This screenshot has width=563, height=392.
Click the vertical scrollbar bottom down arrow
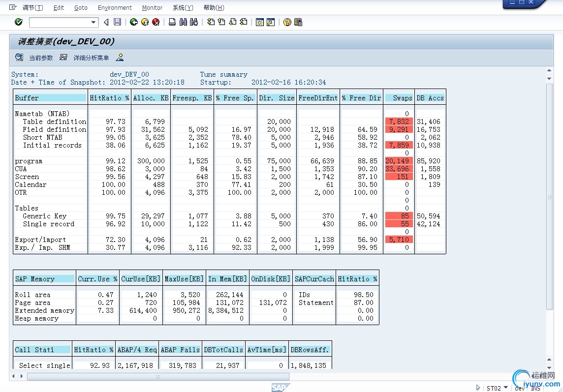549,367
